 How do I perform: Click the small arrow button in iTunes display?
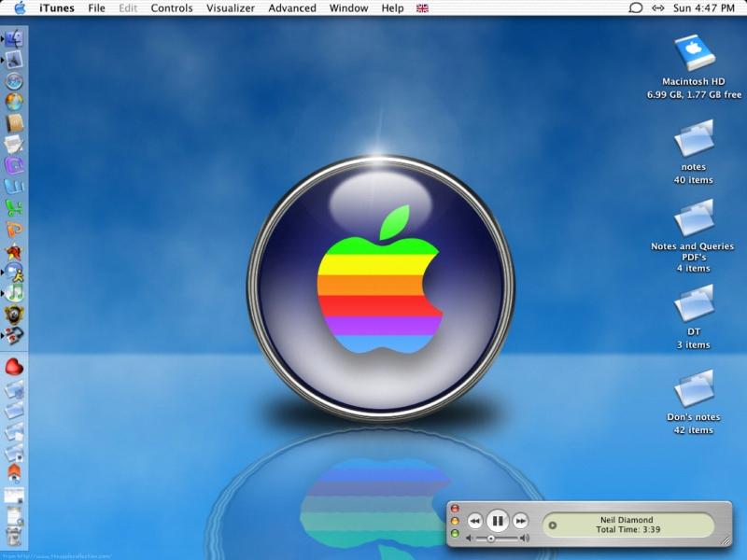[x=553, y=525]
